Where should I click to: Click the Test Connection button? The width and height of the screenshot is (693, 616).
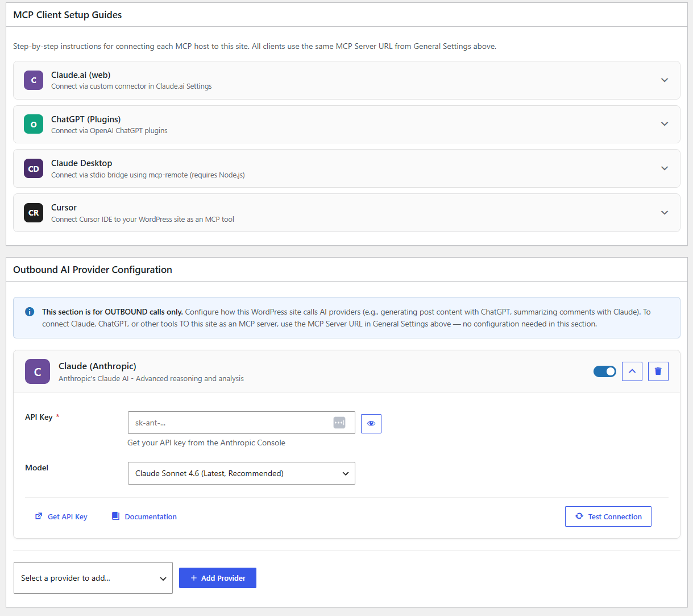(608, 516)
